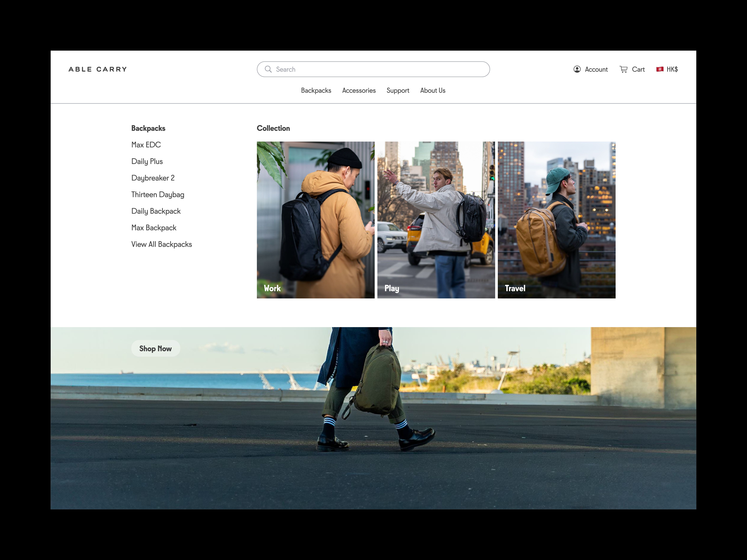Open the Work collection image
The height and width of the screenshot is (560, 747).
(x=315, y=220)
